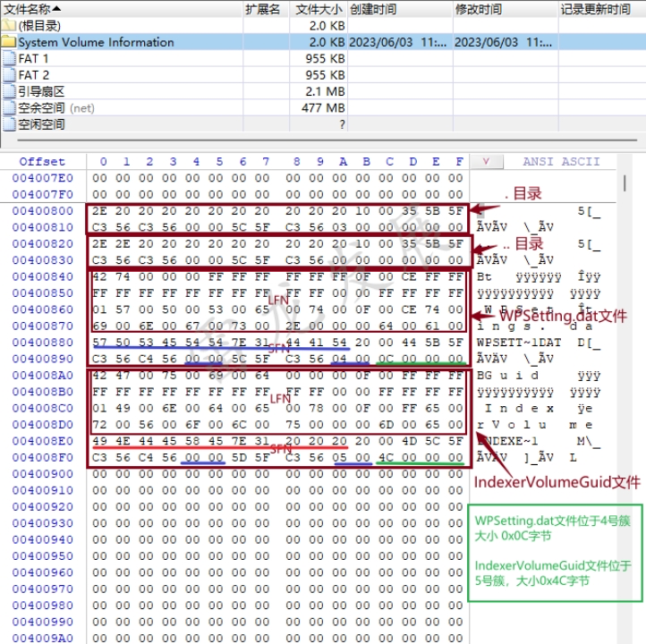Screen dimensions: 646x644
Task: Click offset 004008E0 in the offset column
Action: click(x=42, y=442)
